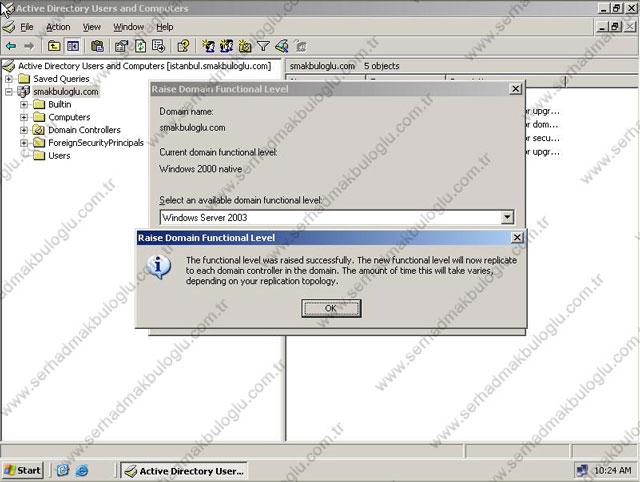Click the '5 objects' header text
This screenshot has width=640, height=482.
pyautogui.click(x=382, y=66)
